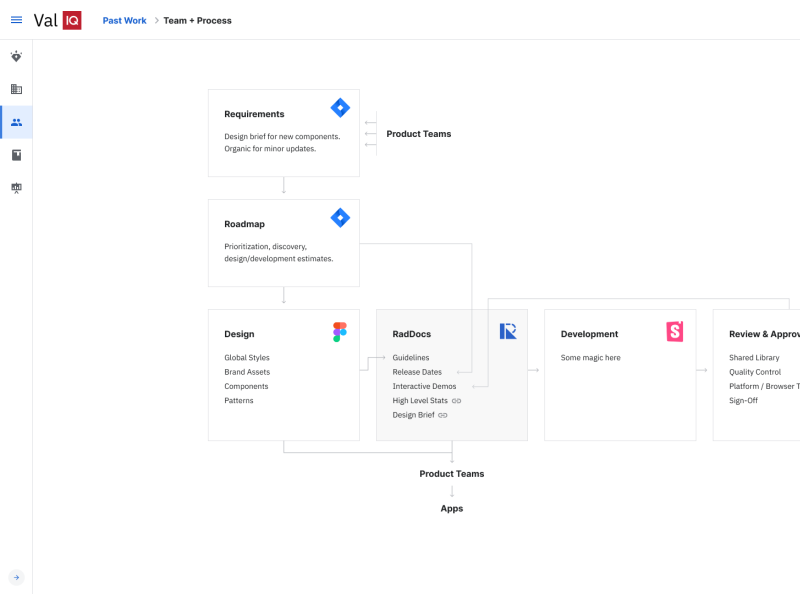Click the Sketch diamond on the Roadmap card
800x594 pixels.
pos(340,217)
